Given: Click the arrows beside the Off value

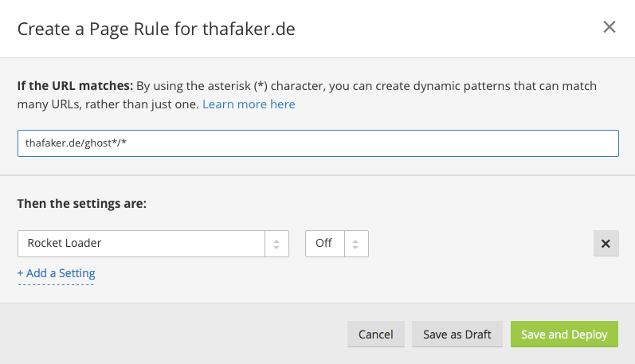Looking at the screenshot, I should pos(356,244).
